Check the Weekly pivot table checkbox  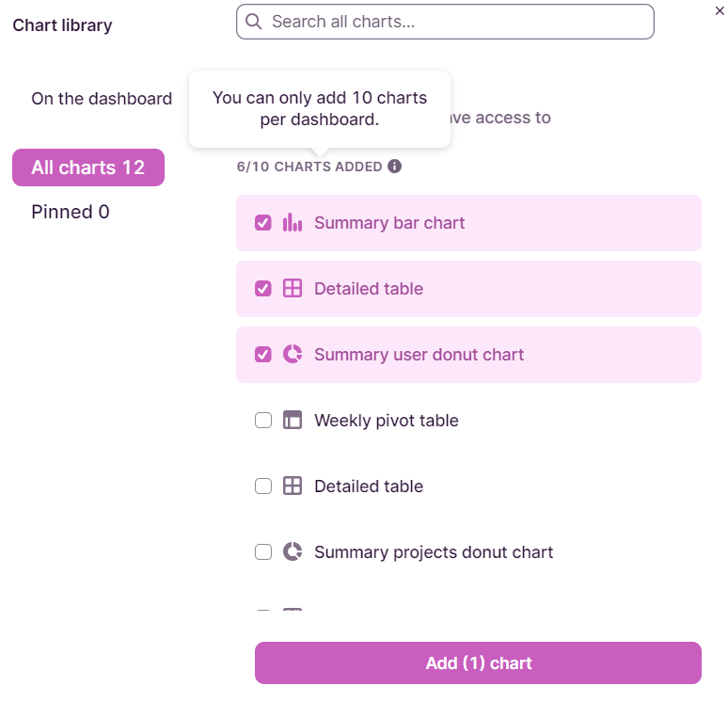tap(263, 421)
